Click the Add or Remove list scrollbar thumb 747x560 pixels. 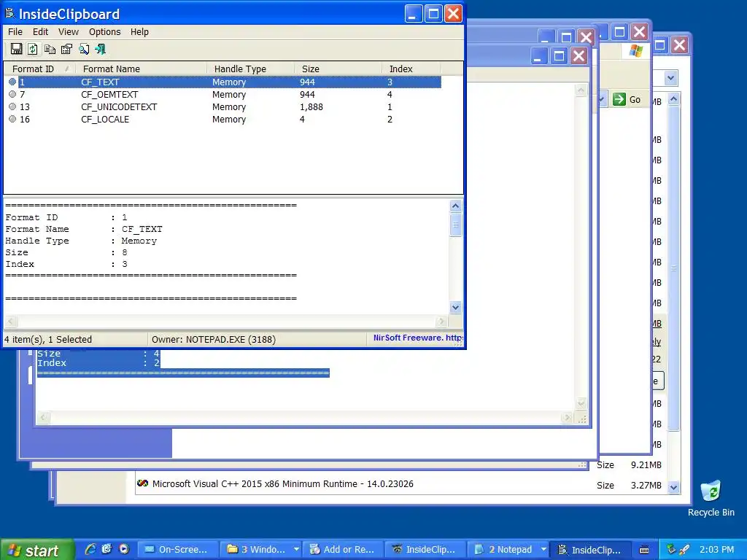pos(673,268)
